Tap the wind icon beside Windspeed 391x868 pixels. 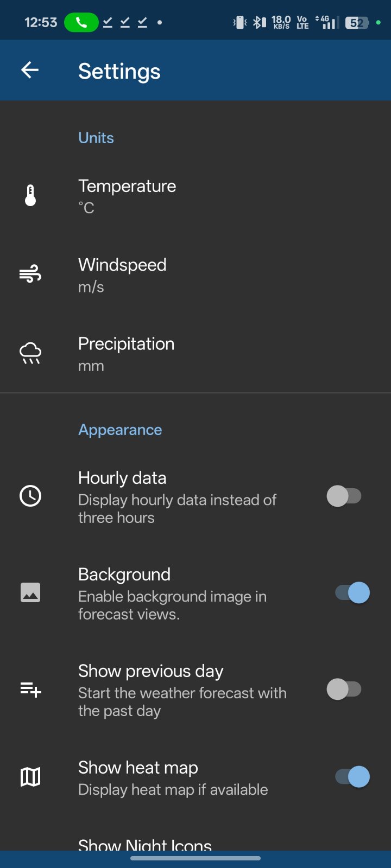click(x=30, y=275)
